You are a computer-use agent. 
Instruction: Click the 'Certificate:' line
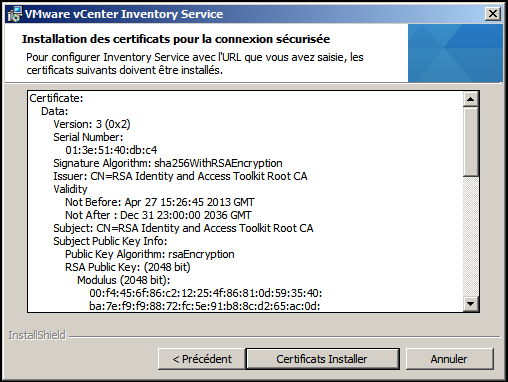pos(56,98)
